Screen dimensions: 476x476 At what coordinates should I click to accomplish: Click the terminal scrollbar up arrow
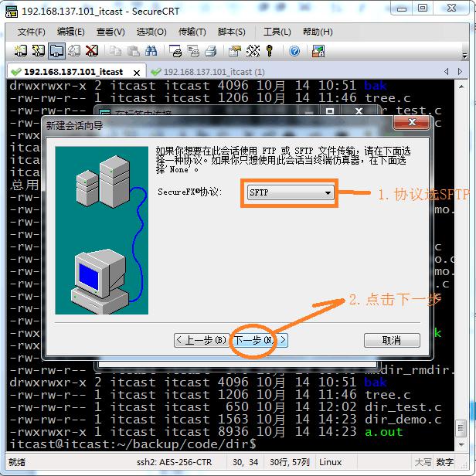461,87
